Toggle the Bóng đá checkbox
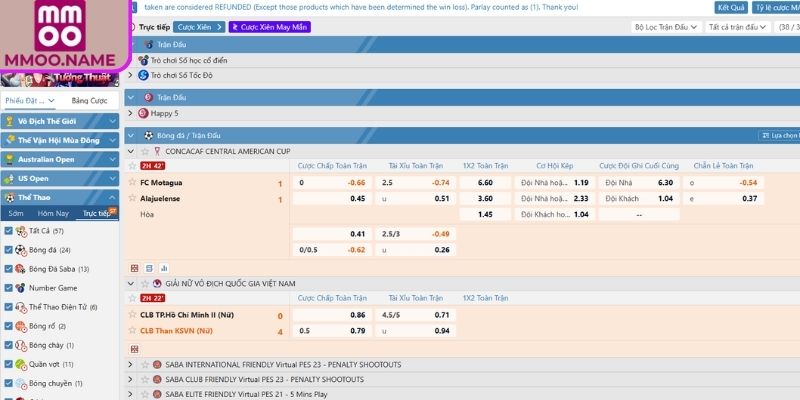The image size is (800, 400). pos(9,250)
